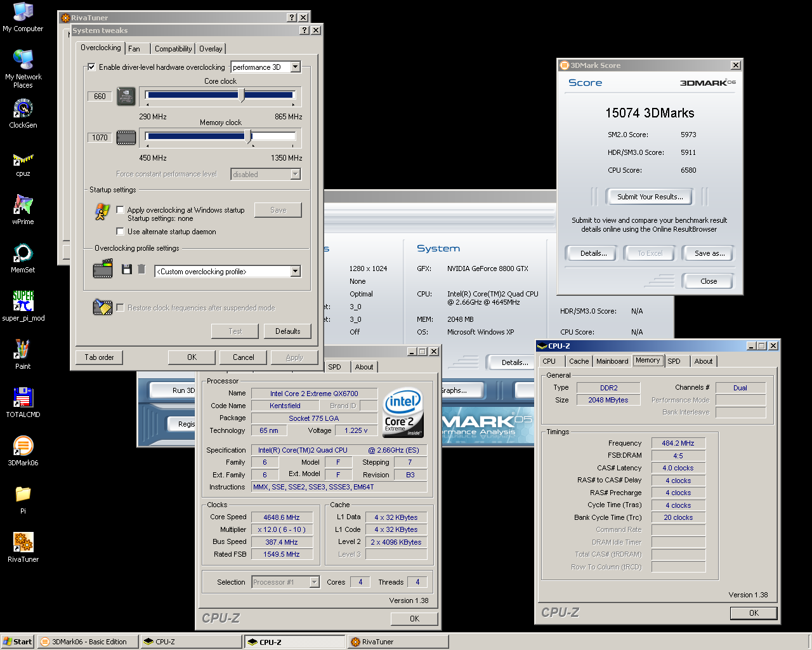This screenshot has width=812, height=650.
Task: Open the TOTALCMD desktop shortcut
Action: coord(23,398)
